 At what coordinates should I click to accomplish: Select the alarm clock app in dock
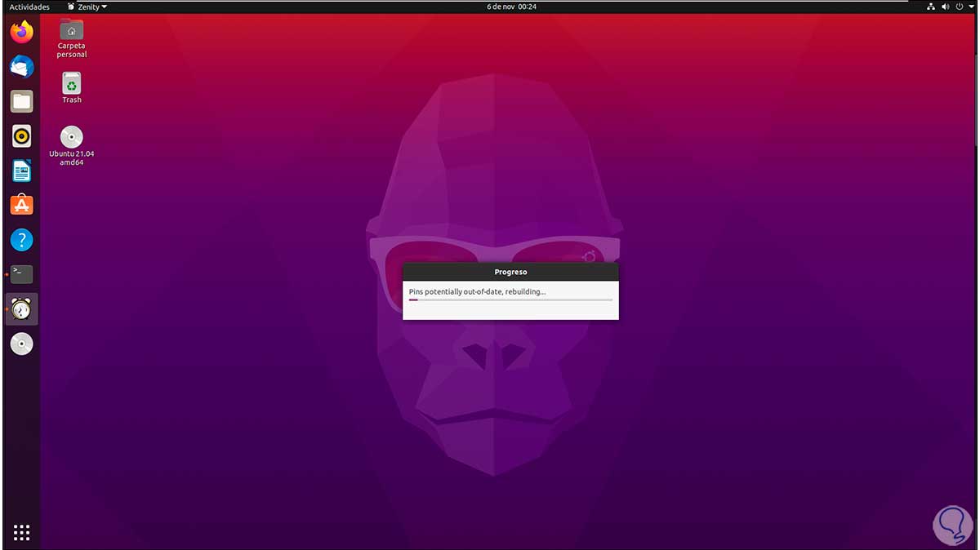[22, 309]
